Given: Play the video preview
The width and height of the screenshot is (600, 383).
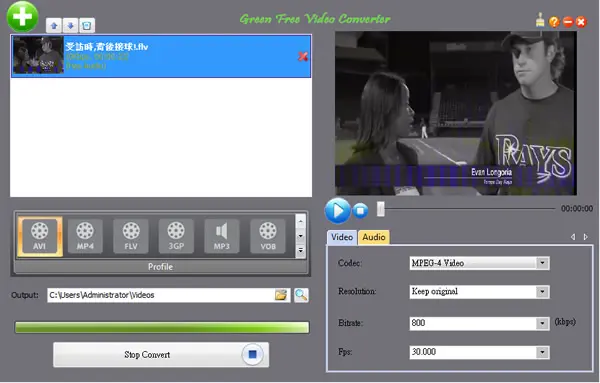Looking at the screenshot, I should (338, 211).
